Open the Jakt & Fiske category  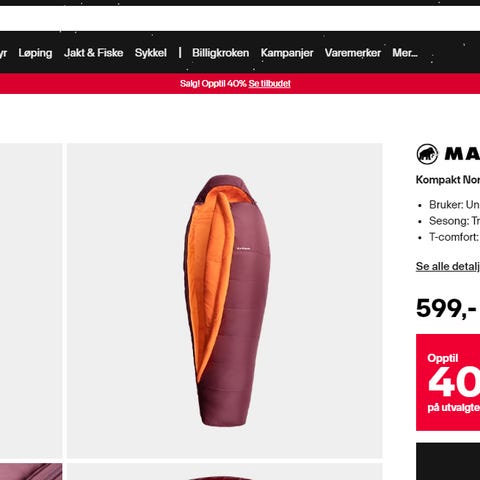[x=94, y=53]
